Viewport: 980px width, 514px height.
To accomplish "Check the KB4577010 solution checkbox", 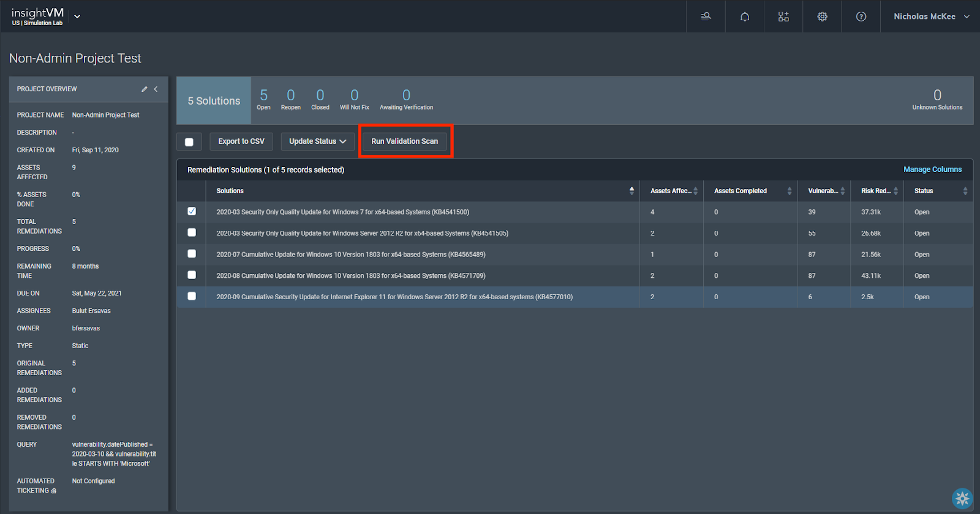I will [192, 296].
